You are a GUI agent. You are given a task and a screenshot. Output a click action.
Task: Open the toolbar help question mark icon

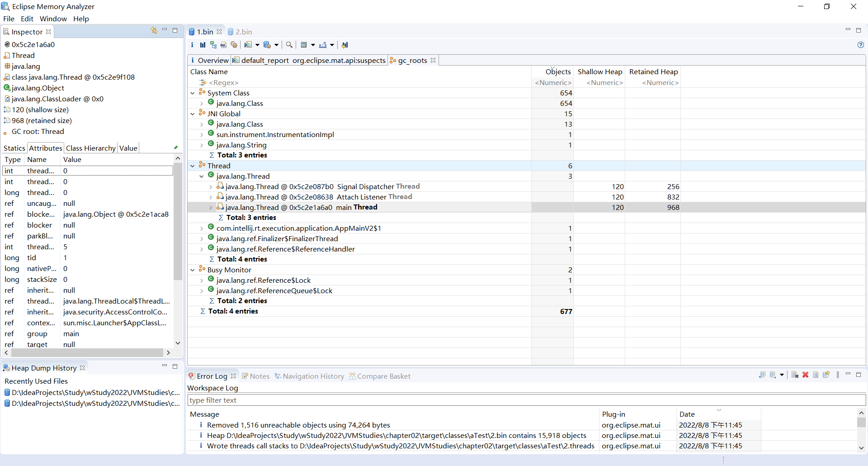860,45
